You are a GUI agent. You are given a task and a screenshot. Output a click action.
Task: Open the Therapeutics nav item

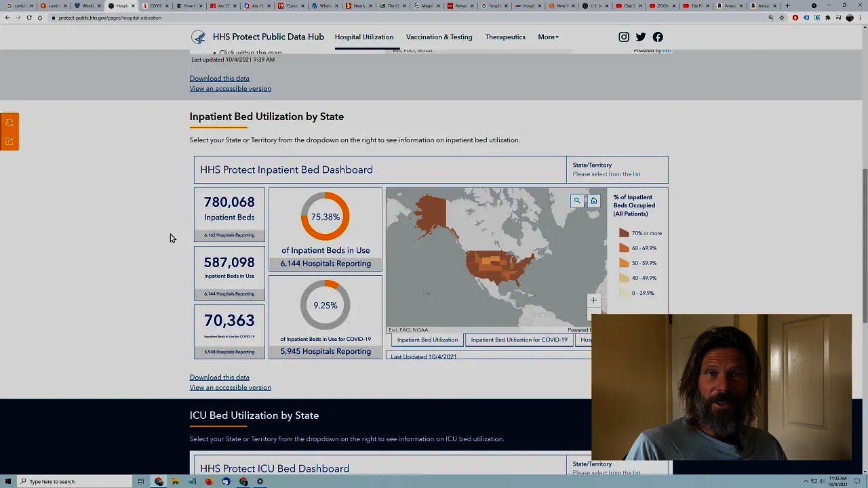point(505,37)
